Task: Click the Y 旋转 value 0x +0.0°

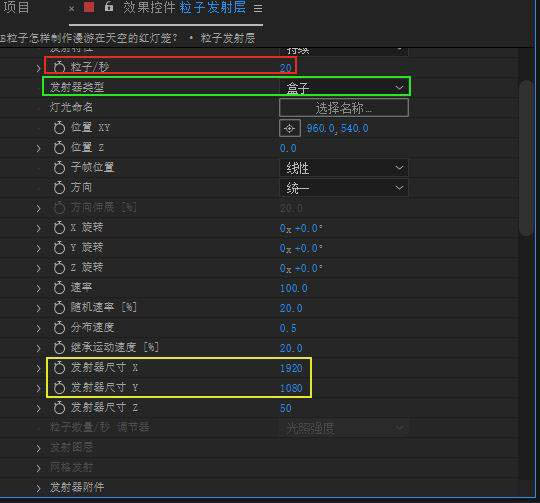Action: tap(301, 248)
